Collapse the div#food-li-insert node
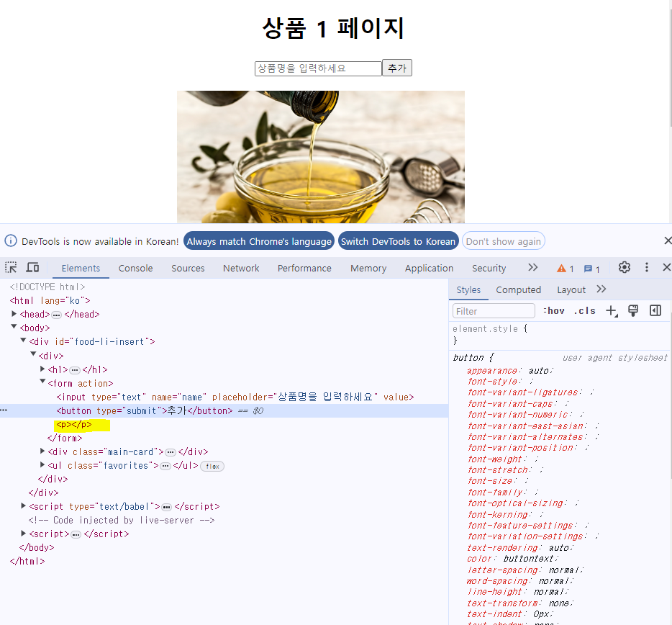Viewport: 672px width, 625px height. [x=24, y=341]
